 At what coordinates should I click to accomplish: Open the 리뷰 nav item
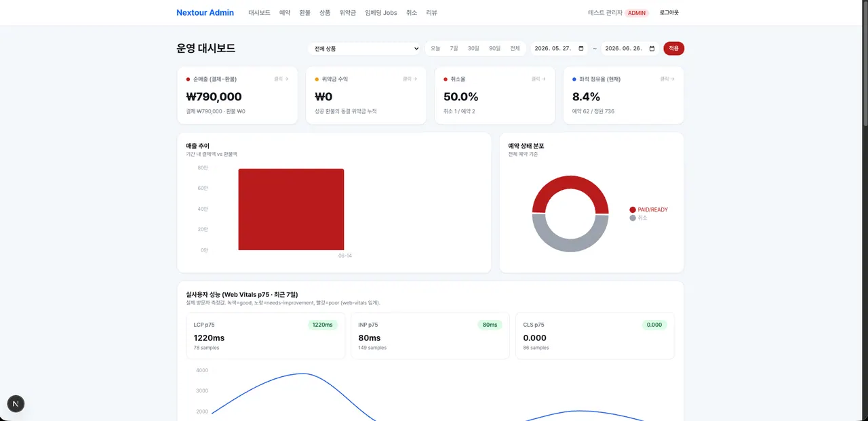(x=432, y=13)
